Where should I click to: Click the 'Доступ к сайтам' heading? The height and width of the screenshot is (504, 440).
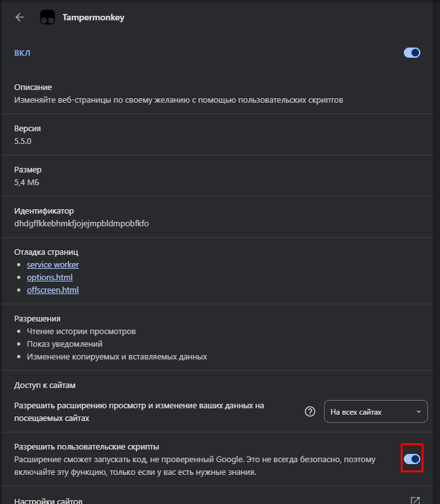44,385
